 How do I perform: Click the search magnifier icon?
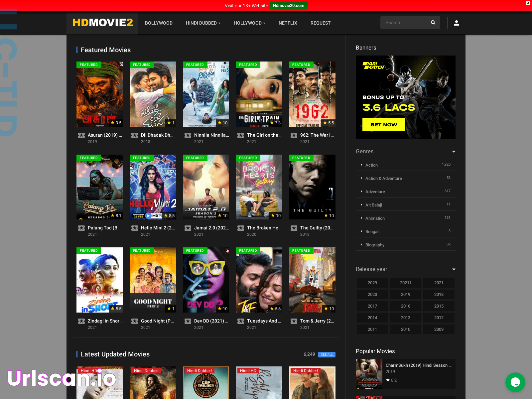pos(433,23)
